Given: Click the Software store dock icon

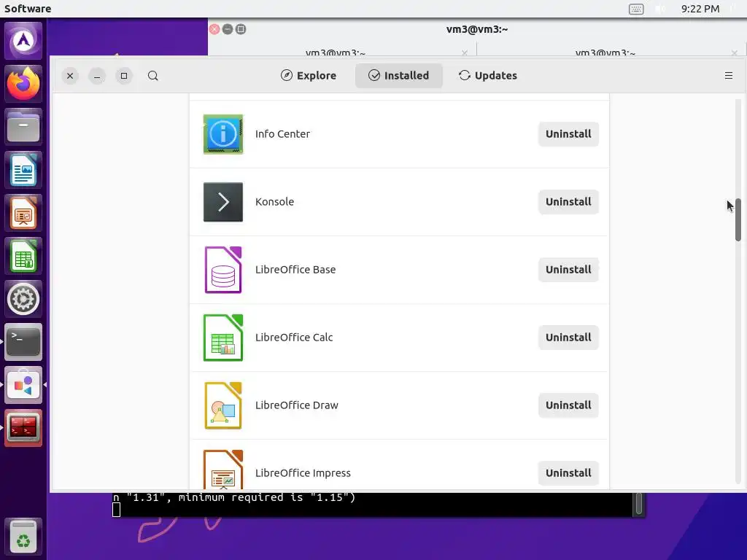Looking at the screenshot, I should (23, 385).
